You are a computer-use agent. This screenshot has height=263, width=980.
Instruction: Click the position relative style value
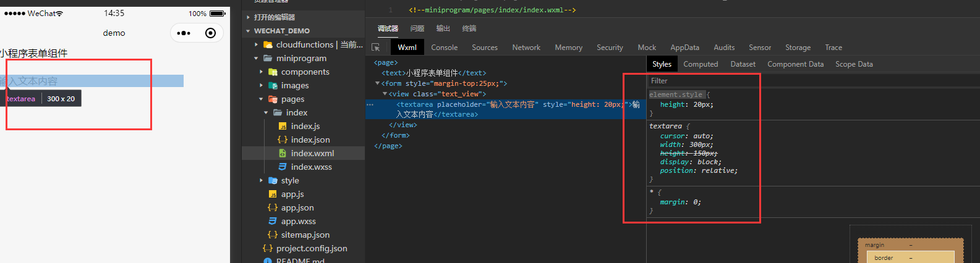pos(718,170)
